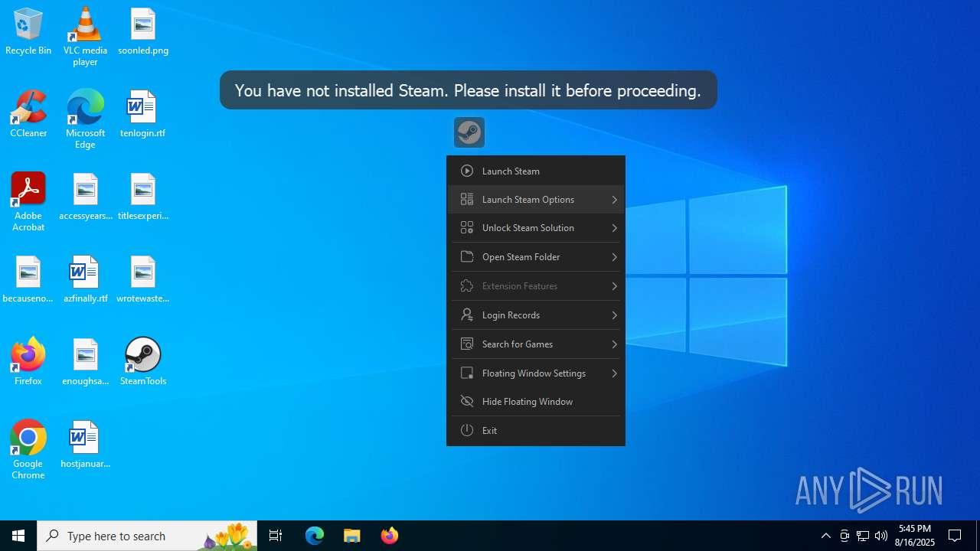Screen dimensions: 980x551
Task: Select Launch Steam menu entry
Action: click(536, 171)
